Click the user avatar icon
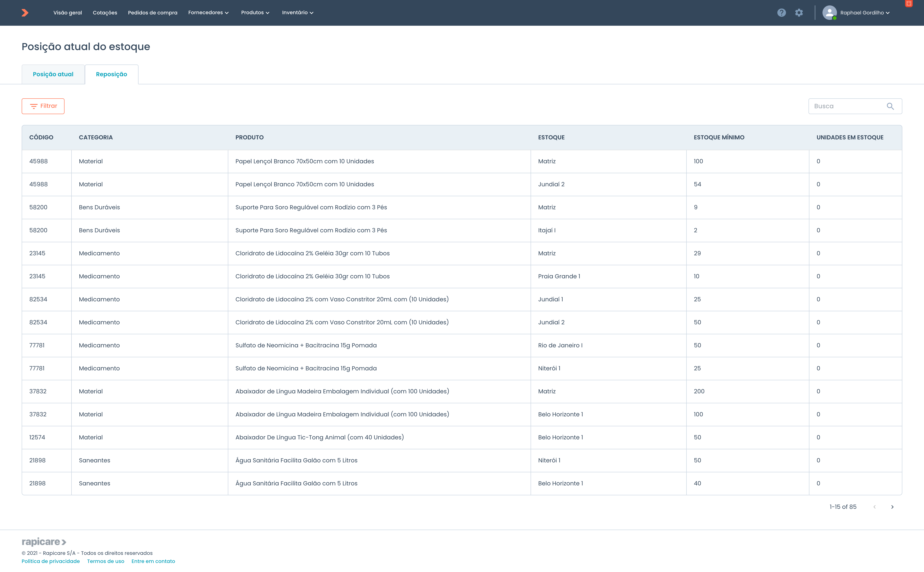 pos(829,13)
